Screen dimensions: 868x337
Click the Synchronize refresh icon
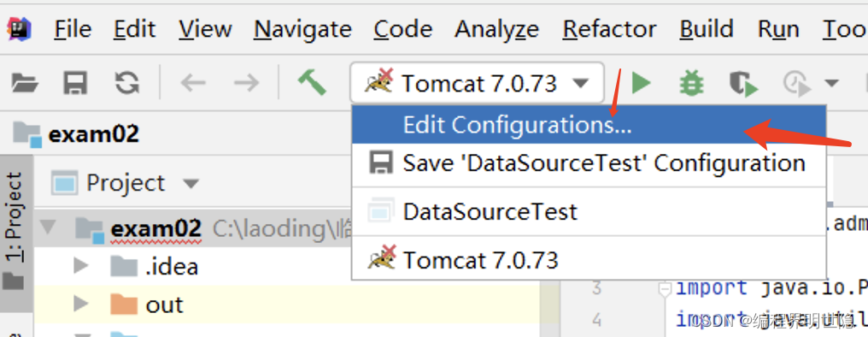tap(126, 84)
